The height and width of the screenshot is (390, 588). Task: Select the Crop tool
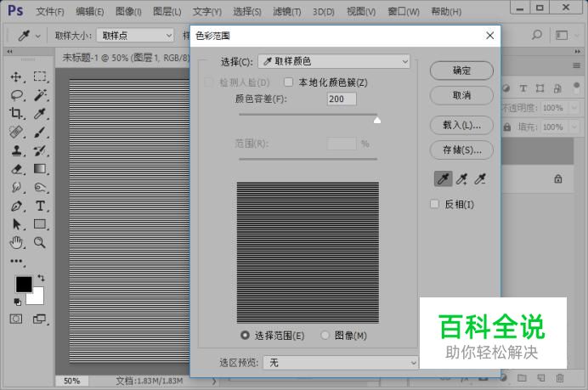click(x=16, y=113)
